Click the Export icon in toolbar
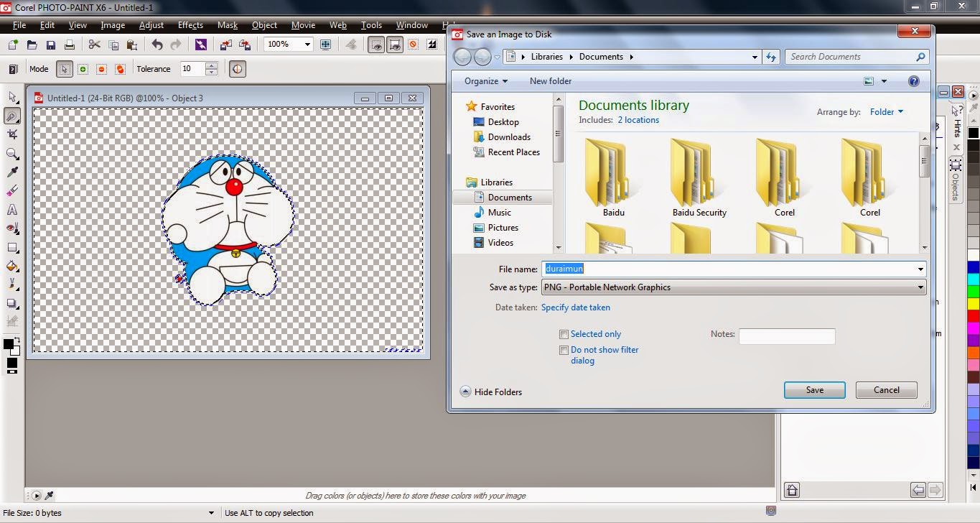Image resolution: width=980 pixels, height=523 pixels. click(x=245, y=45)
